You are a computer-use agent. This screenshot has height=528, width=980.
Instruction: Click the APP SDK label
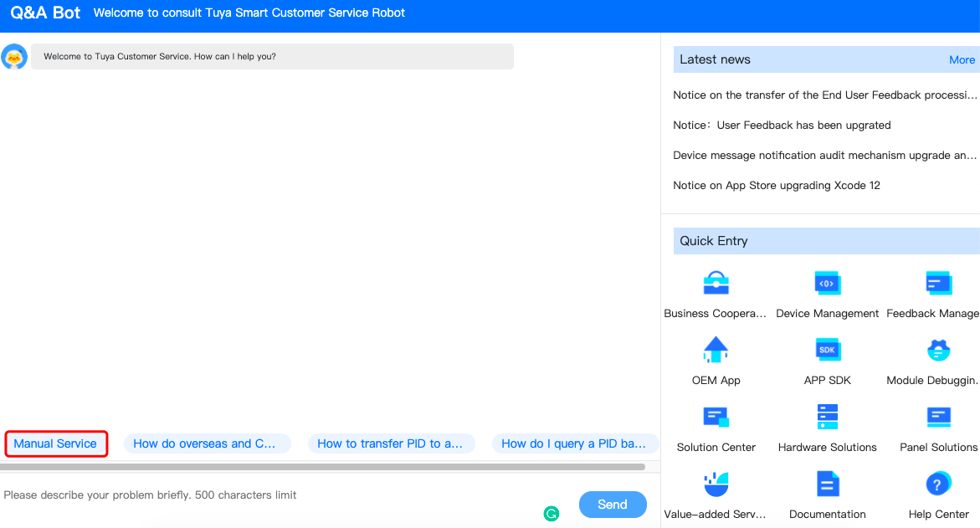pos(828,380)
